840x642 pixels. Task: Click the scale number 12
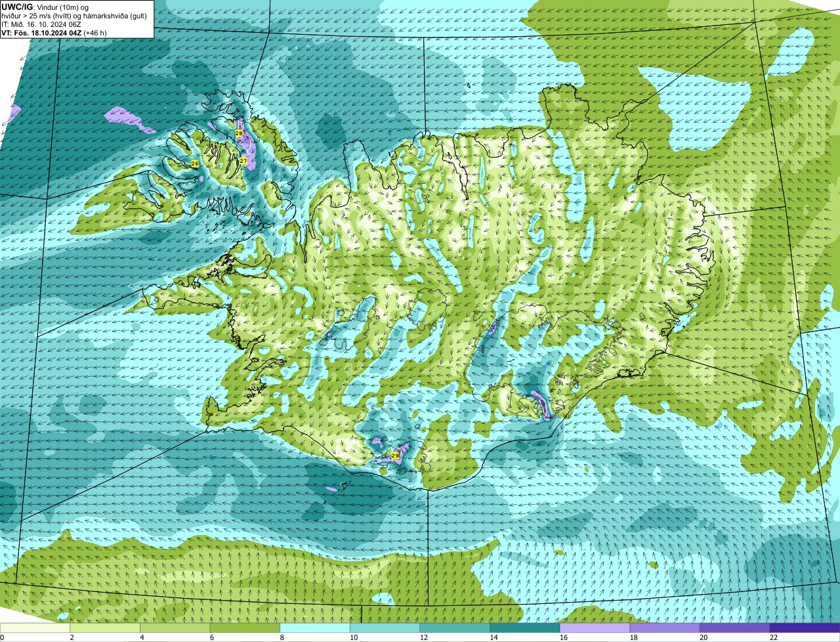tap(423, 637)
